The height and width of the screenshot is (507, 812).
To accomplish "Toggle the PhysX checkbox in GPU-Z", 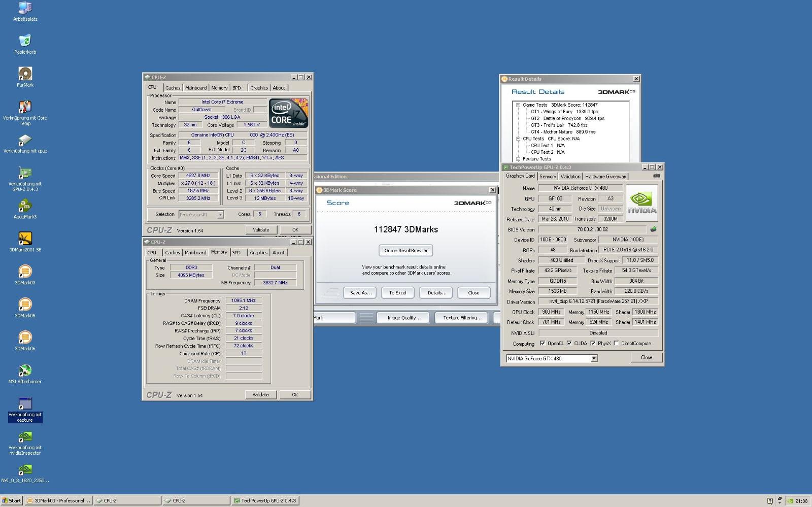I will 593,343.
